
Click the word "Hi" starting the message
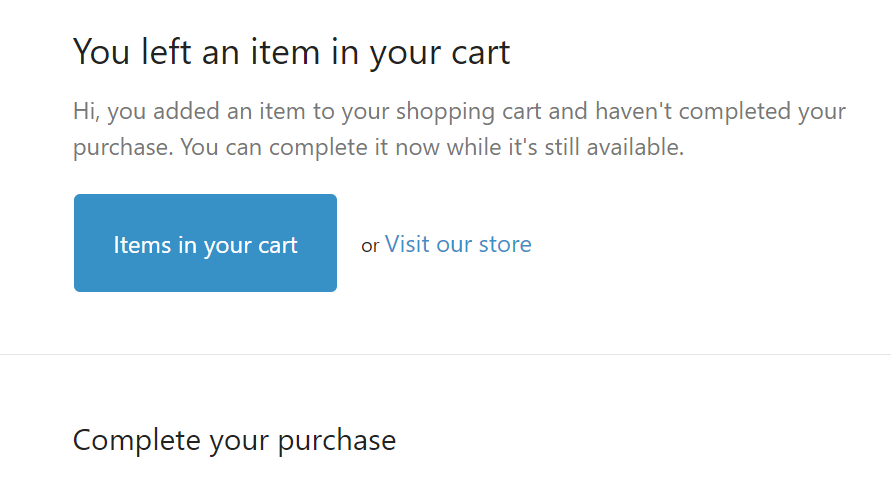(x=85, y=110)
